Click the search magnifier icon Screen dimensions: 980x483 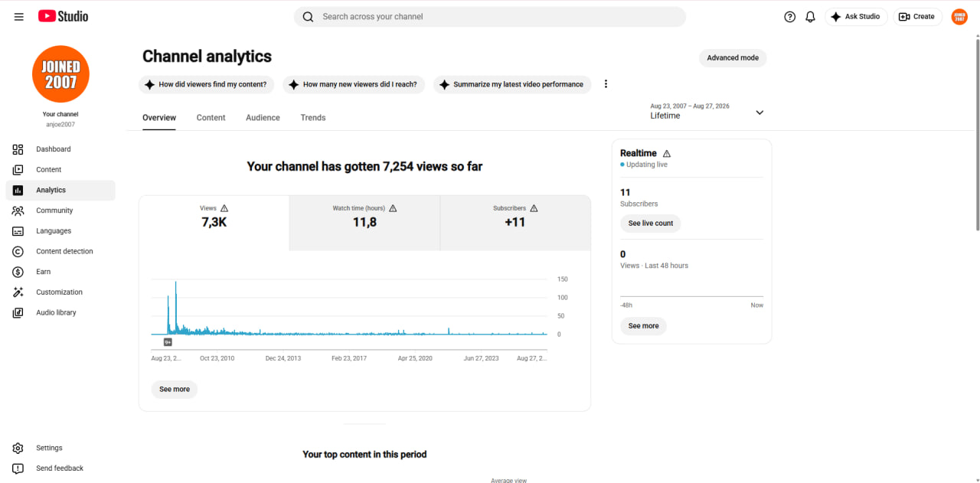308,17
